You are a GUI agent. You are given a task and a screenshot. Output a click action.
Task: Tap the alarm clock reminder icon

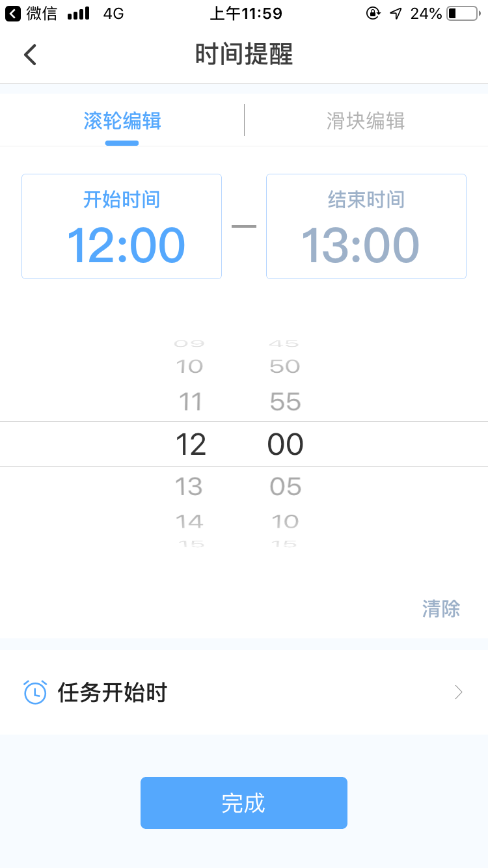[35, 692]
